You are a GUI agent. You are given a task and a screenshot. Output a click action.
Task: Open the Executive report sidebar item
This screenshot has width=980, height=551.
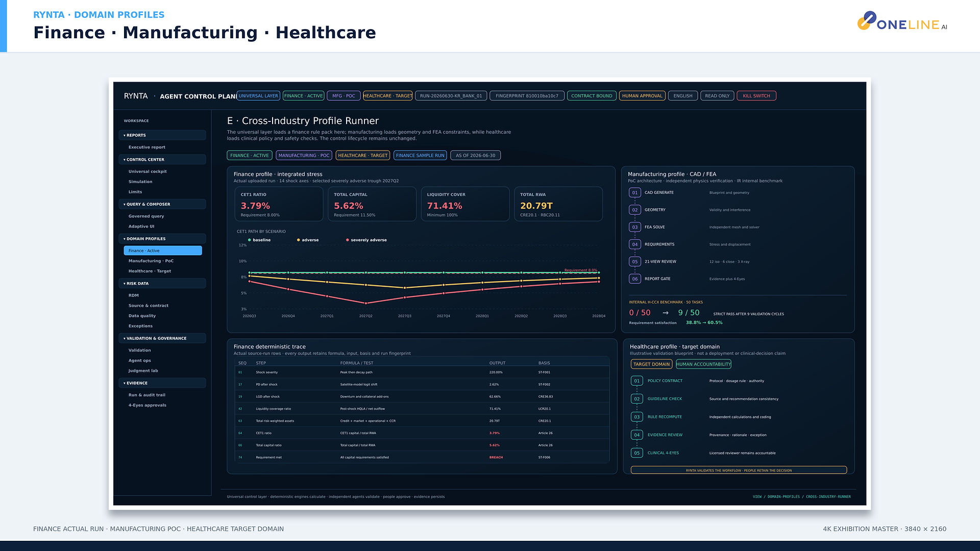147,147
